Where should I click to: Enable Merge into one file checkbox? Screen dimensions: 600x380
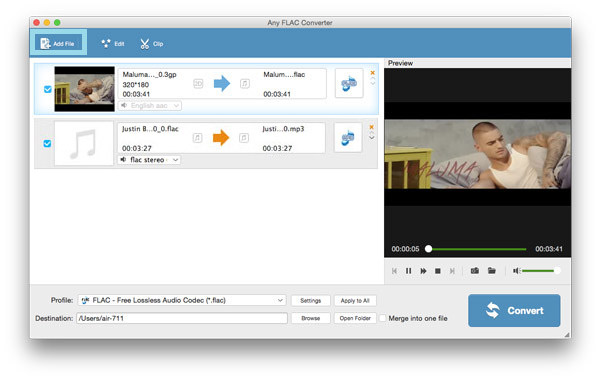click(x=382, y=318)
